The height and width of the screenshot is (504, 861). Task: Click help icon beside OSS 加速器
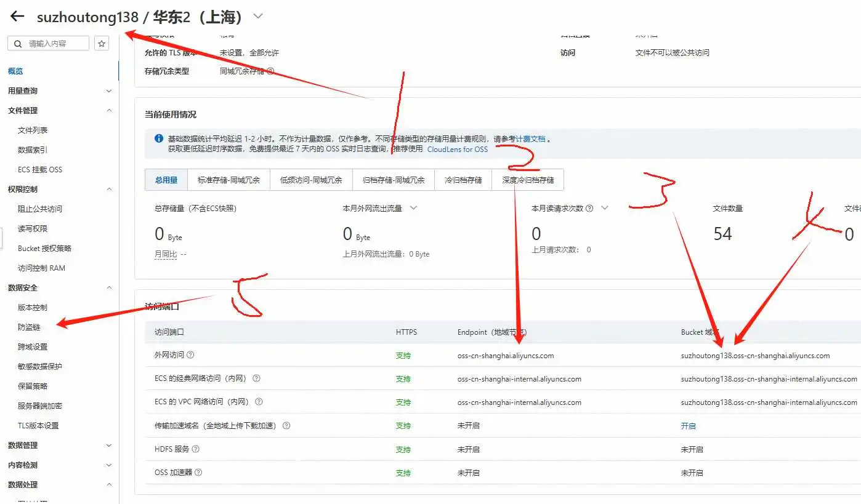point(198,473)
